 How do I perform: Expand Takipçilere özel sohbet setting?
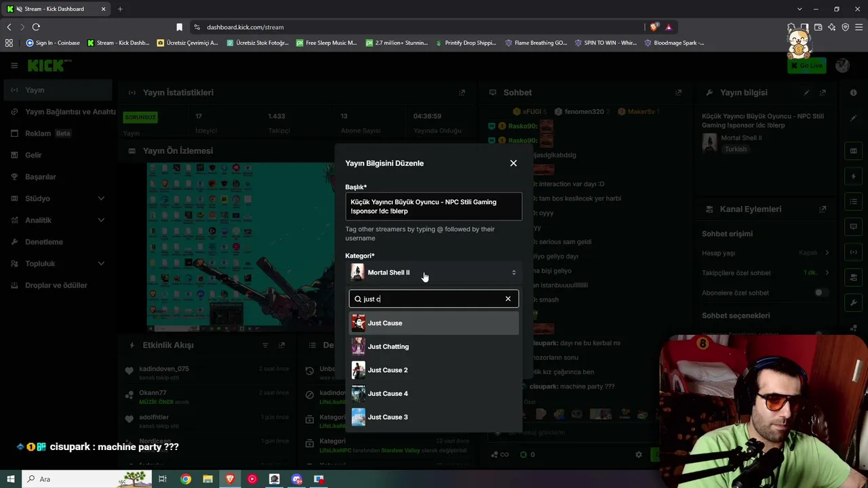[827, 272]
